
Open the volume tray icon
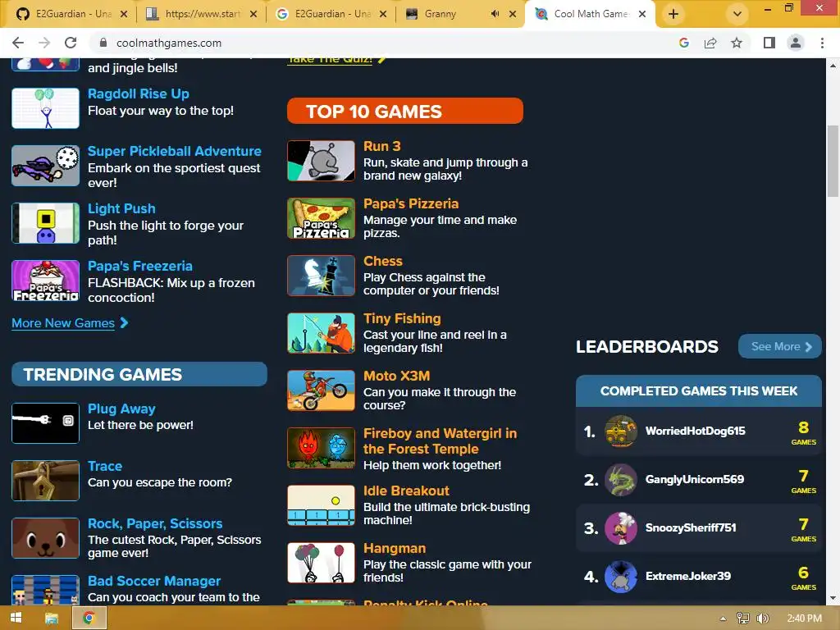763,619
